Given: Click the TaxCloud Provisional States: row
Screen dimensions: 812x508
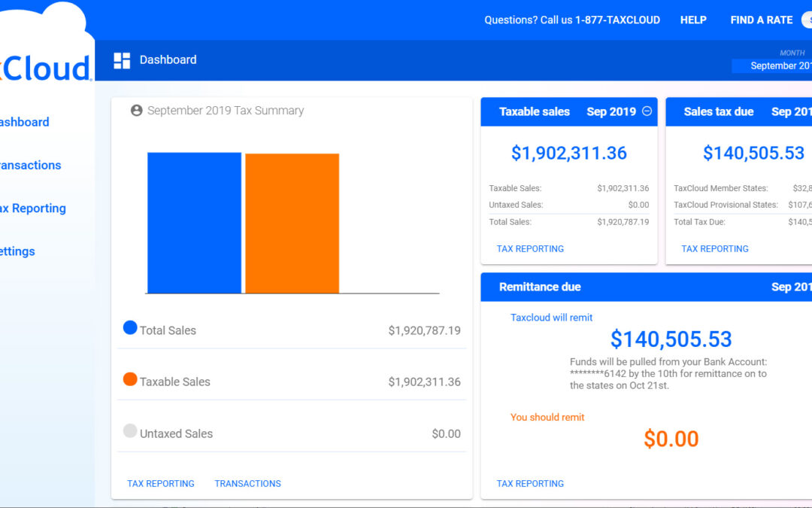Looking at the screenshot, I should 743,205.
